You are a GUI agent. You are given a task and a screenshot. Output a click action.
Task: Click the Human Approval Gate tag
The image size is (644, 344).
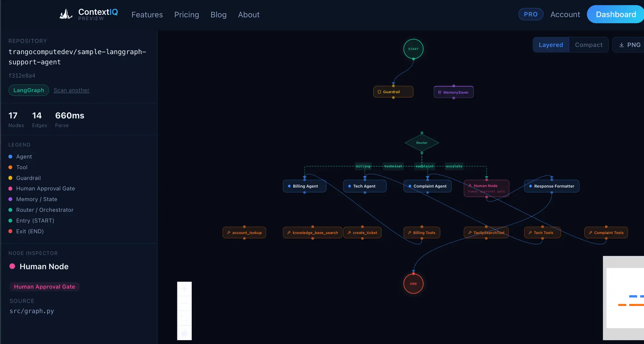(x=44, y=287)
